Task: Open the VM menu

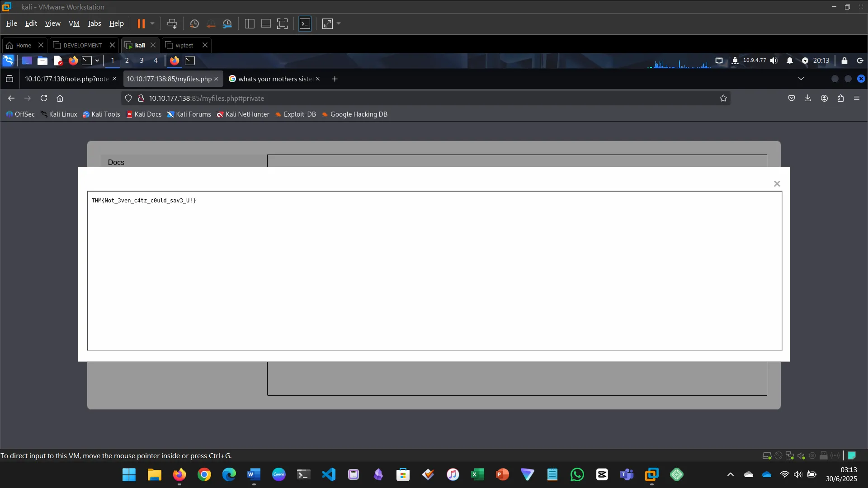Action: [x=74, y=23]
